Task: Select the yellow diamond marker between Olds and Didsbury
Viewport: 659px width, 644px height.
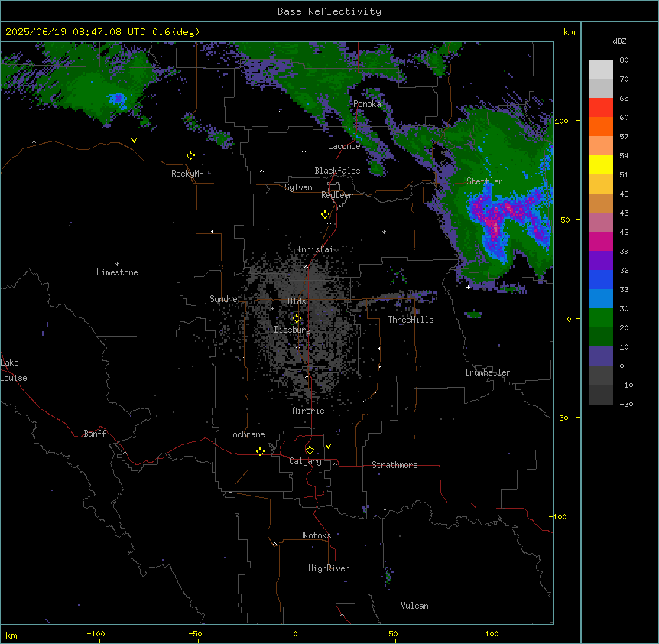Action: click(297, 319)
